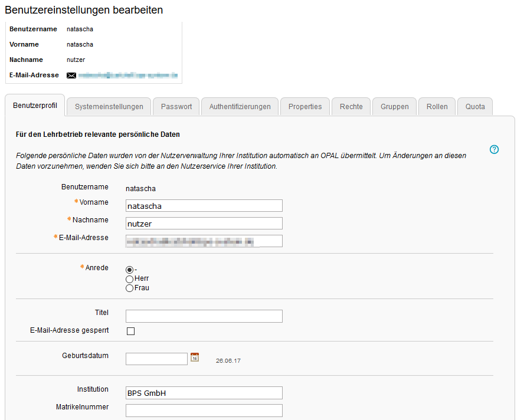Click the Titel input field

tap(204, 316)
